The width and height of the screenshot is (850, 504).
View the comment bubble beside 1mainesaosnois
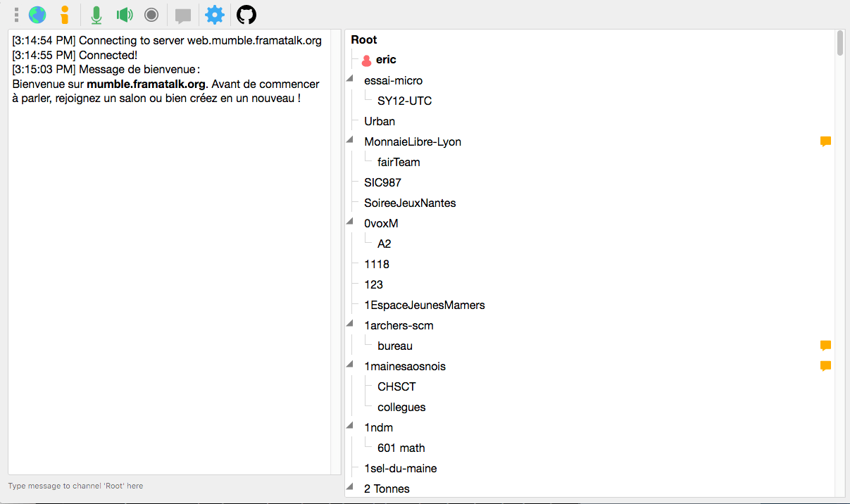tap(825, 365)
